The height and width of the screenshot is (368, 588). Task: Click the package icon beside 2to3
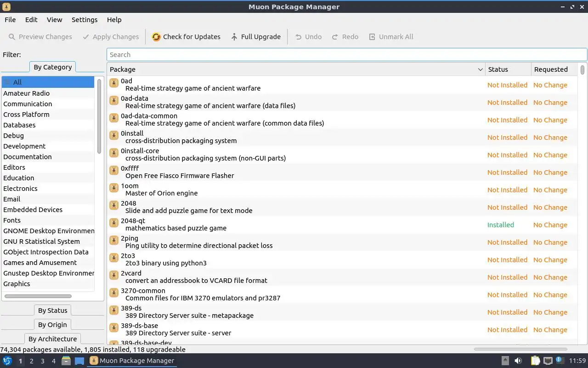114,258
